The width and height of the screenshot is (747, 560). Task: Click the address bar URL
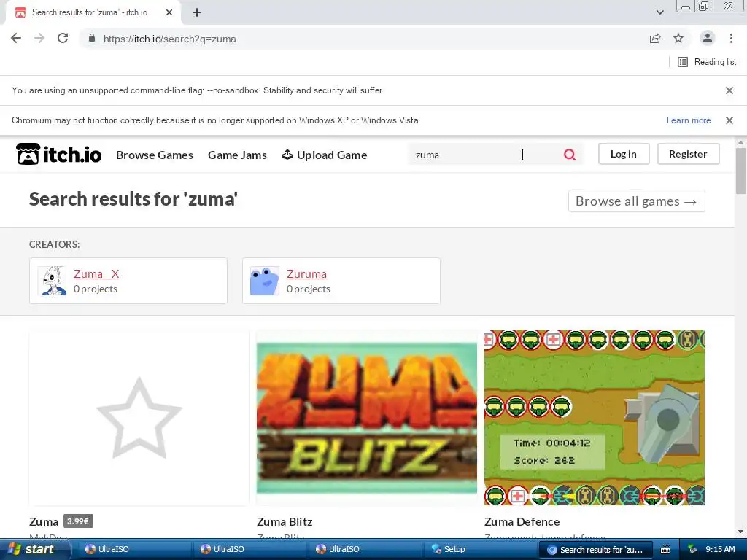[169, 39]
